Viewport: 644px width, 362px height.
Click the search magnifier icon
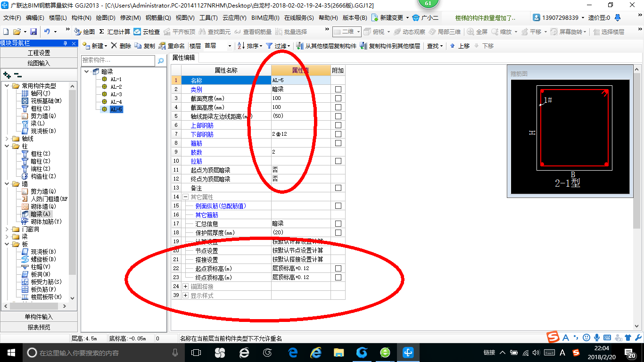click(161, 60)
